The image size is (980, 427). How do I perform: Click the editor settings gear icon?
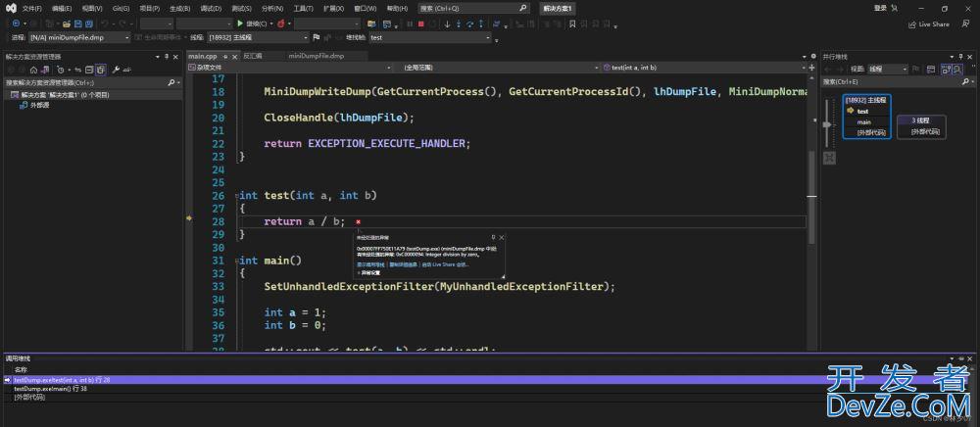click(813, 56)
